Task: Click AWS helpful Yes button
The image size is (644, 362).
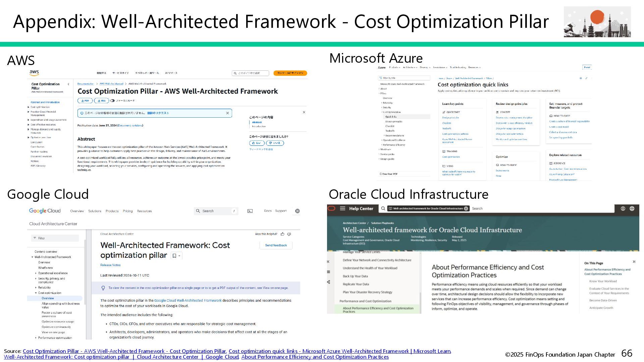Action: point(257,143)
